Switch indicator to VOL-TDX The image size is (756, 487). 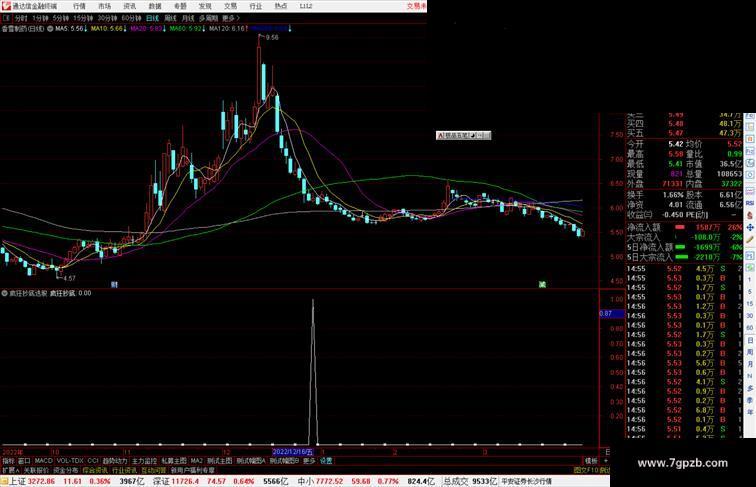point(70,461)
